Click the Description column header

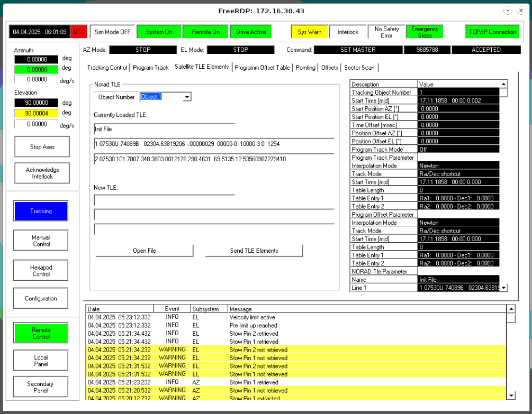click(x=384, y=84)
